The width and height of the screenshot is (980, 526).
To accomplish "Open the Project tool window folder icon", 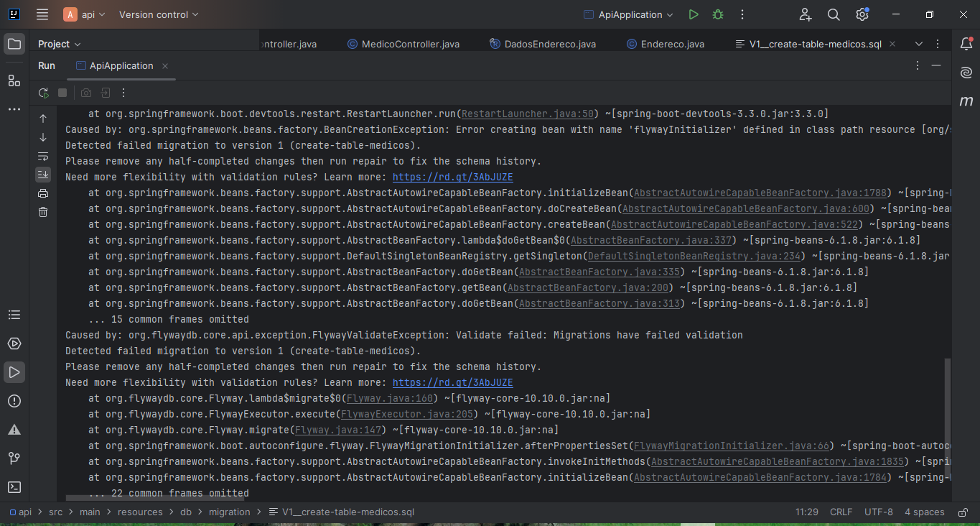I will [x=14, y=44].
